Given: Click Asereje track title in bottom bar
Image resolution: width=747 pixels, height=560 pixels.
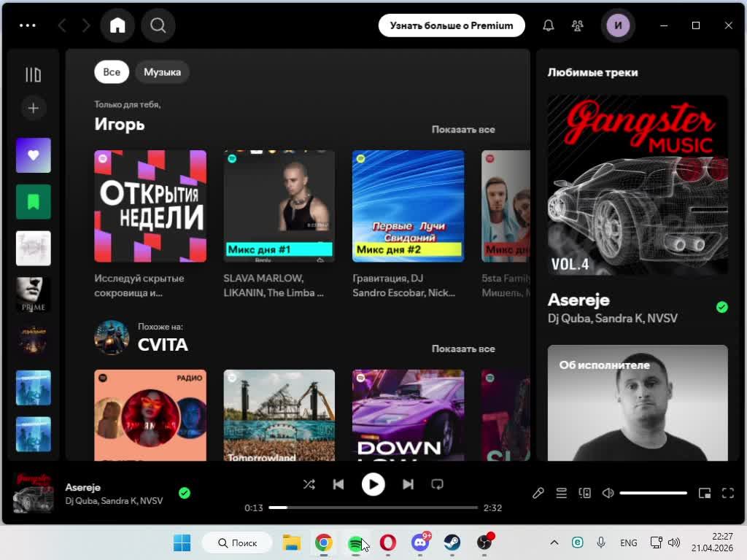Looking at the screenshot, I should click(83, 487).
